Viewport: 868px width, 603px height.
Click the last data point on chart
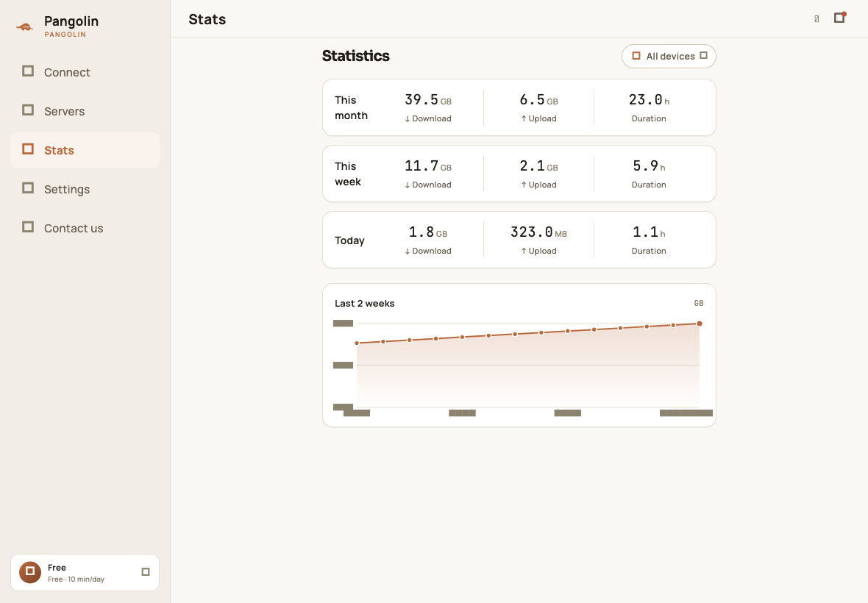click(x=700, y=324)
